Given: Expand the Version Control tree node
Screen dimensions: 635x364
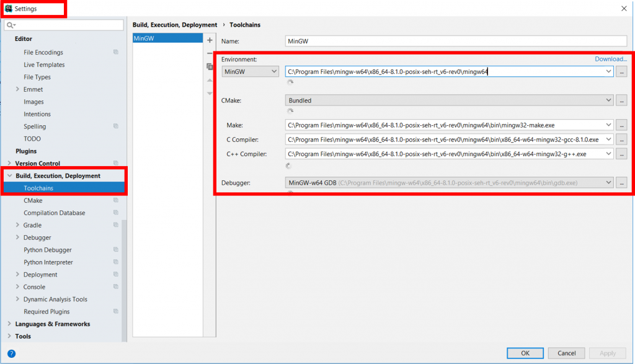Looking at the screenshot, I should click(x=9, y=164).
